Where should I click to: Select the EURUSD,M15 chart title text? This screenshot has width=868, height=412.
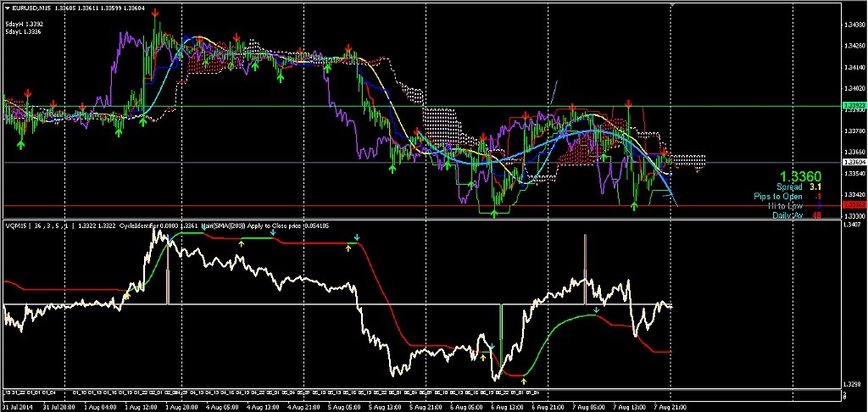31,8
